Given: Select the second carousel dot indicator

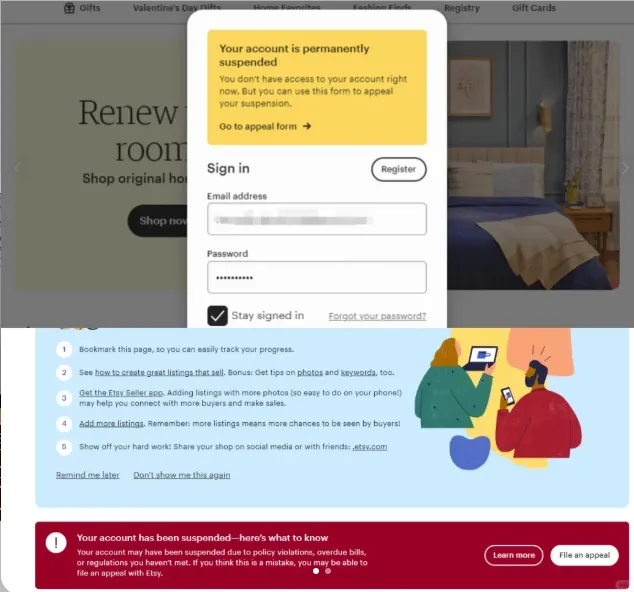Looking at the screenshot, I should pos(328,571).
